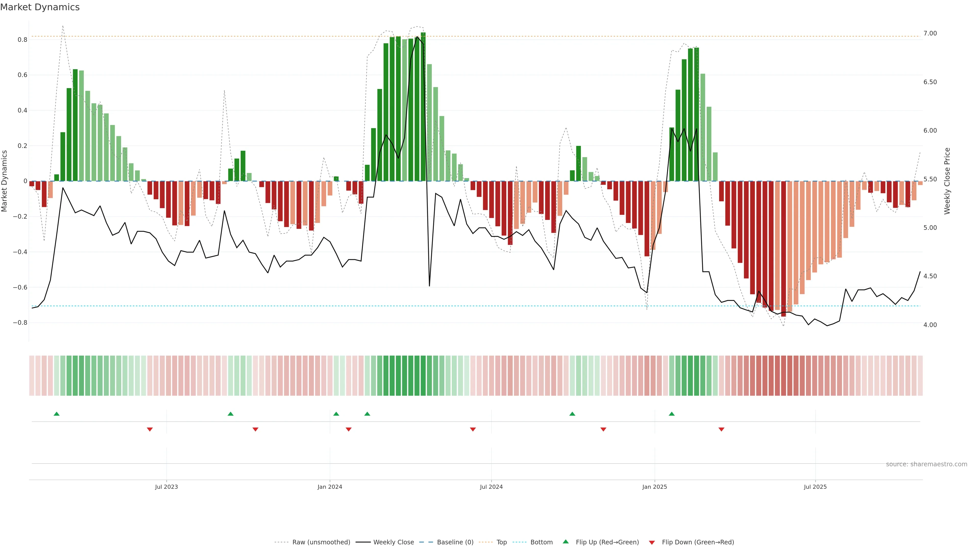The height and width of the screenshot is (551, 980).
Task: Click the first red flip-down triangle marker
Action: click(150, 429)
